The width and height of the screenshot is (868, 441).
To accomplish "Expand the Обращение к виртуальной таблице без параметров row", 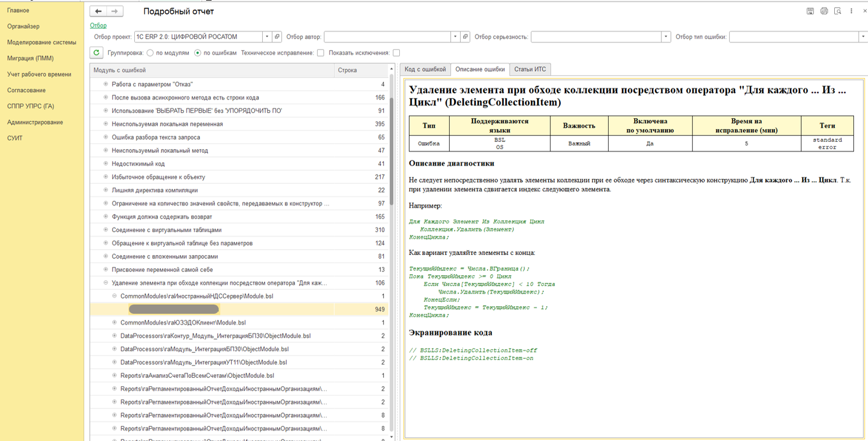I will (x=106, y=243).
